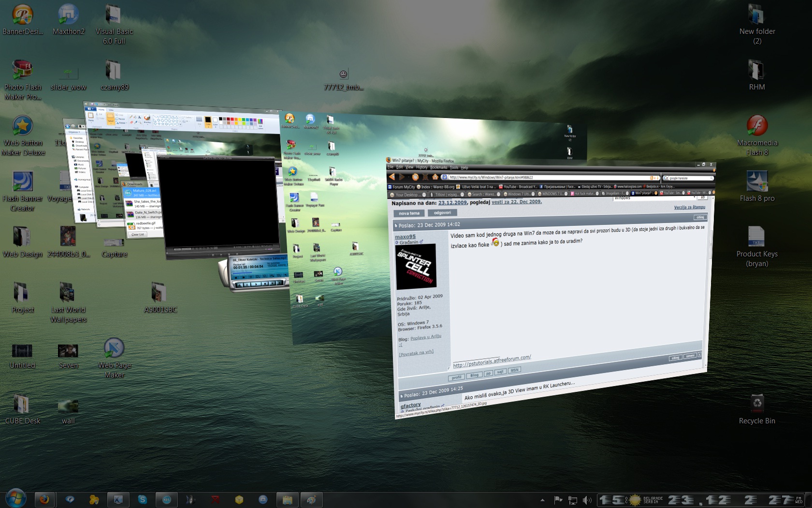Choose black from Paint's color palette
Image resolution: width=812 pixels, height=508 pixels.
pyautogui.click(x=220, y=119)
